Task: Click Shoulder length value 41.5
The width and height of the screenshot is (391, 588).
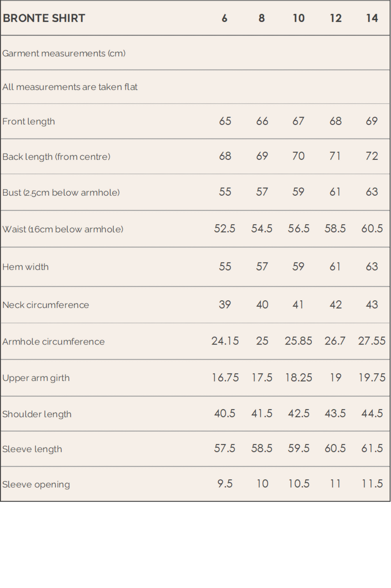Action: pos(262,413)
